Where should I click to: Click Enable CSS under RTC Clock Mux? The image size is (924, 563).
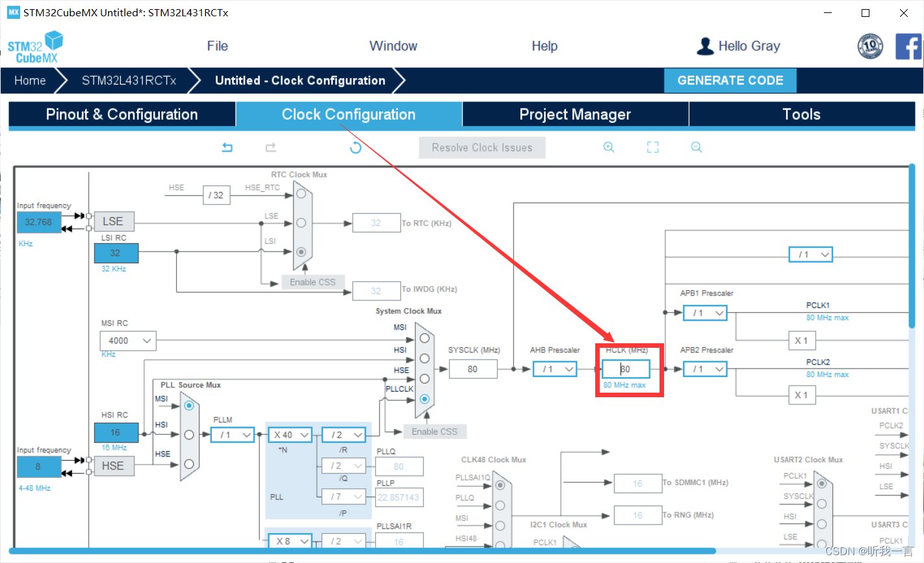pyautogui.click(x=313, y=282)
